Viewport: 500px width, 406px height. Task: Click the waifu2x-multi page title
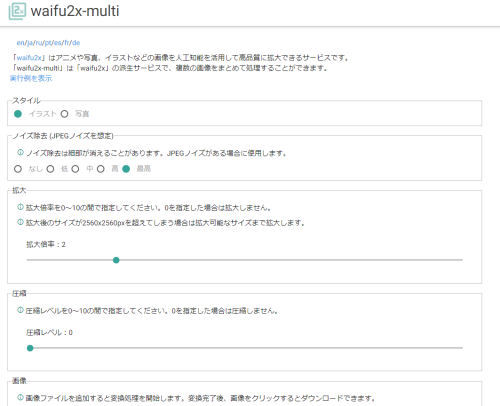pyautogui.click(x=75, y=11)
